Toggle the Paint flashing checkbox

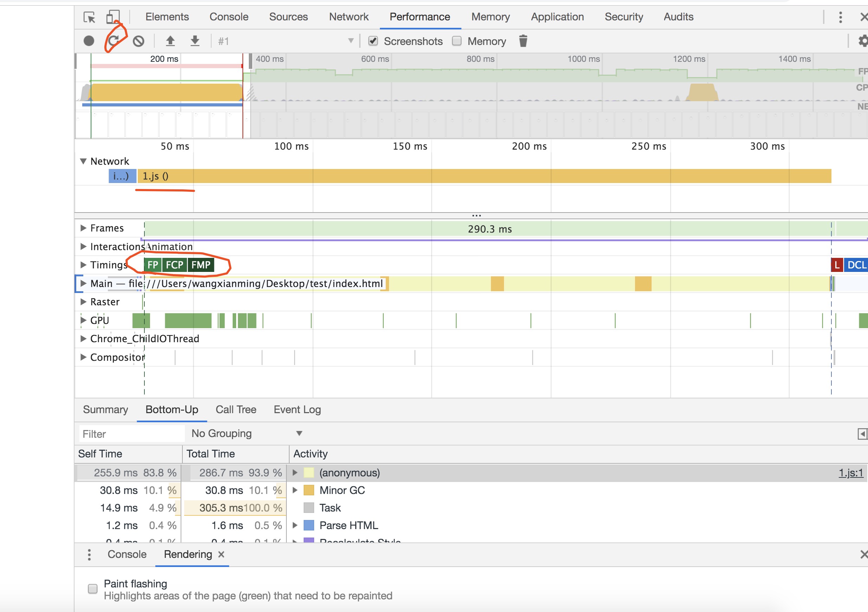coord(93,589)
